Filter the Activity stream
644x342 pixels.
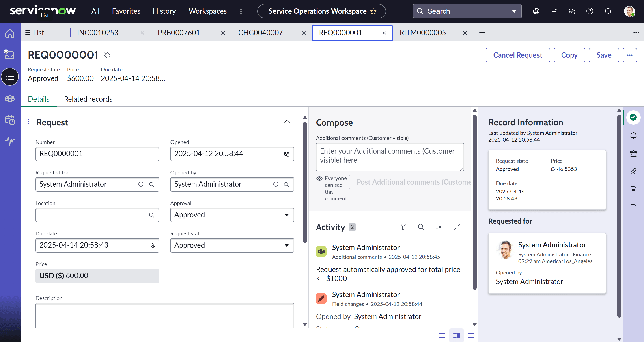point(403,227)
